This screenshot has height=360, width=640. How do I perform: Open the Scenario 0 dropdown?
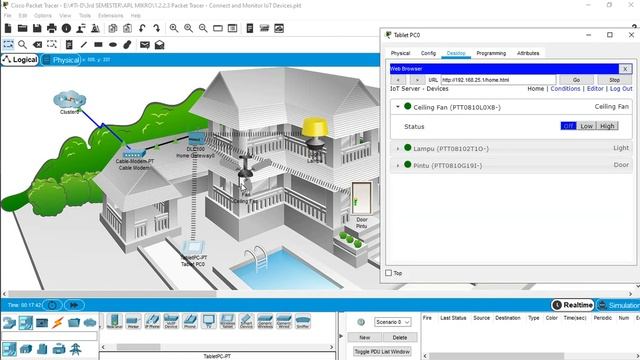[393, 322]
